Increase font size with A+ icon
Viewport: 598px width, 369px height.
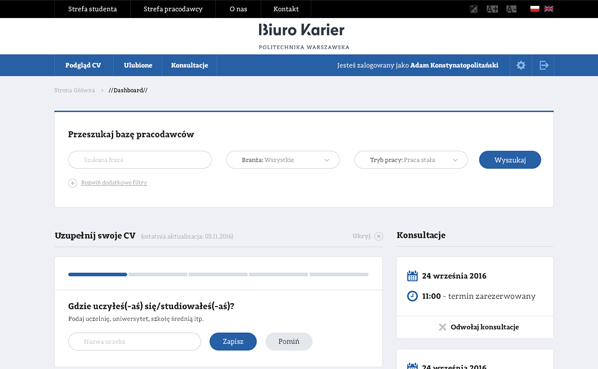click(x=492, y=9)
